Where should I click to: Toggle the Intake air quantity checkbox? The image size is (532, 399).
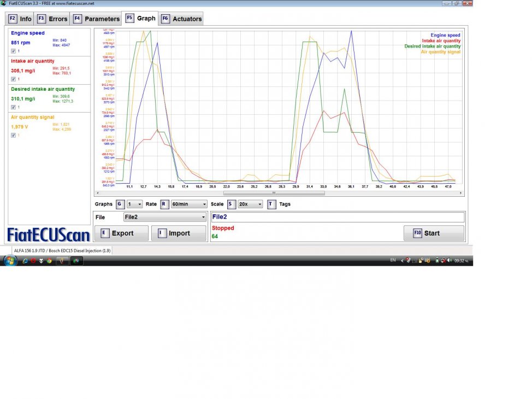[x=13, y=79]
